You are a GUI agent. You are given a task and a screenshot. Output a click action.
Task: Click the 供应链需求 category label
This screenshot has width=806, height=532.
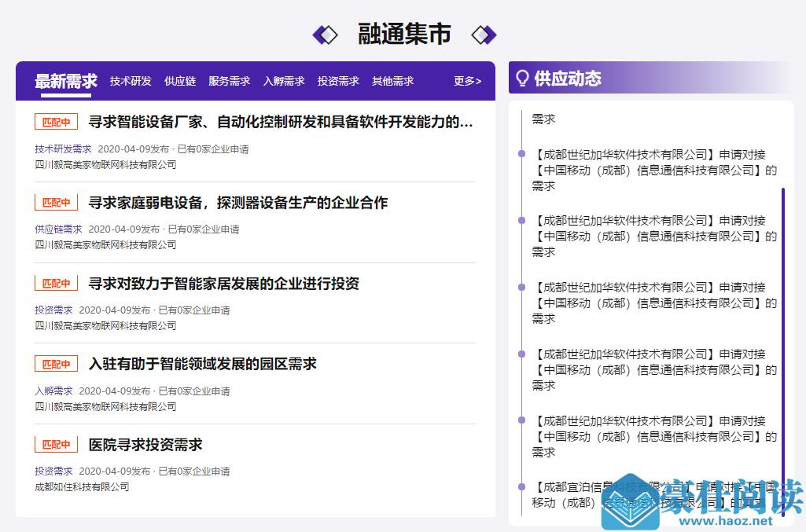click(x=58, y=229)
